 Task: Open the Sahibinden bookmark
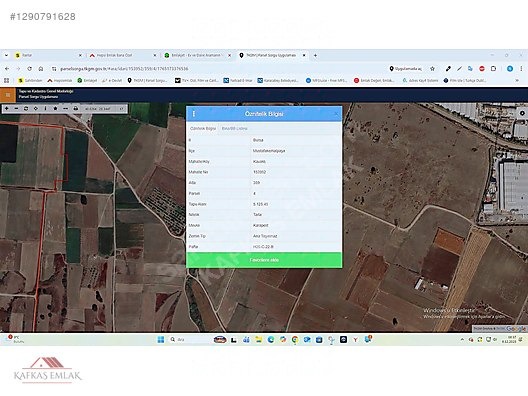[x=30, y=80]
